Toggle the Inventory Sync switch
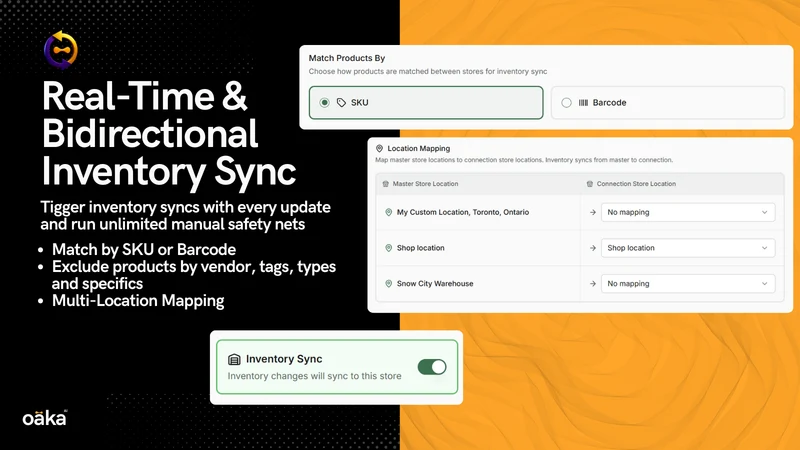This screenshot has width=800, height=450. [432, 367]
